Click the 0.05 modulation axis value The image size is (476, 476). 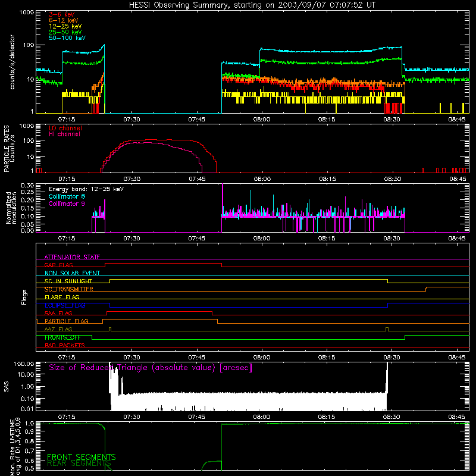27,224
